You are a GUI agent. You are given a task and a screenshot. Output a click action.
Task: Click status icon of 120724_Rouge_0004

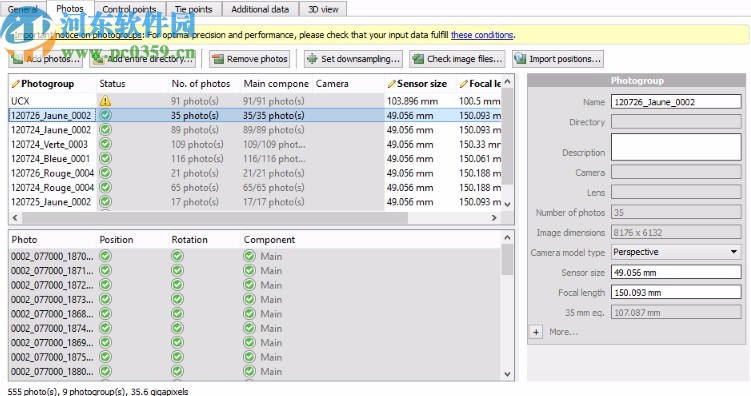(105, 187)
